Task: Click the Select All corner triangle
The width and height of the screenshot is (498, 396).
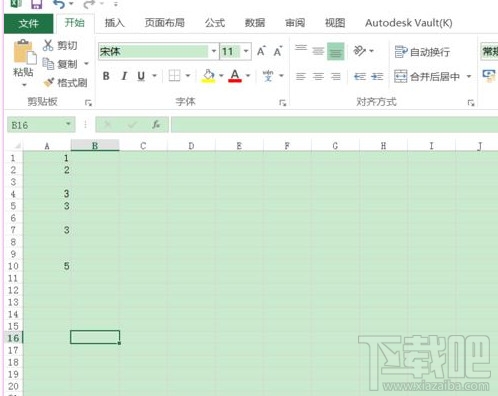Action: pyautogui.click(x=17, y=146)
